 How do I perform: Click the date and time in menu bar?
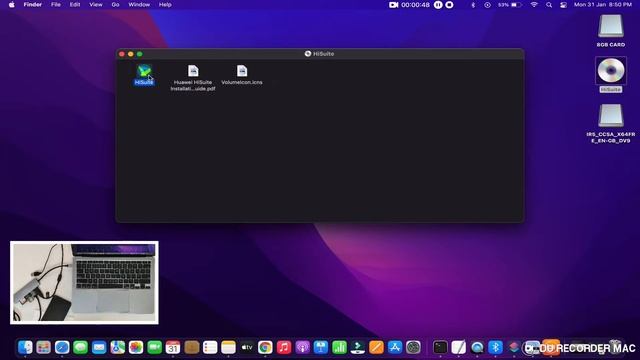point(603,4)
